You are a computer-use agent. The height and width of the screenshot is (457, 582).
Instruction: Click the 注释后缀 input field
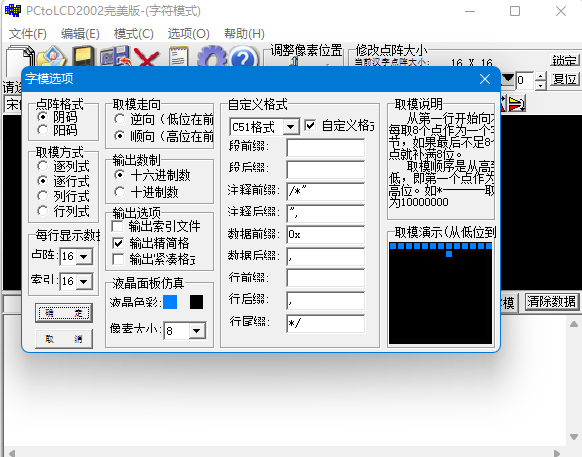coord(326,213)
